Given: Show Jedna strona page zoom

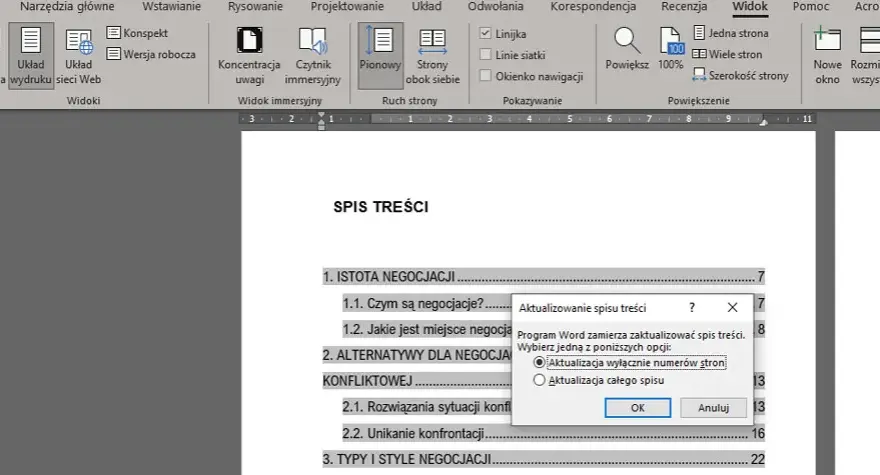Looking at the screenshot, I should tap(731, 33).
